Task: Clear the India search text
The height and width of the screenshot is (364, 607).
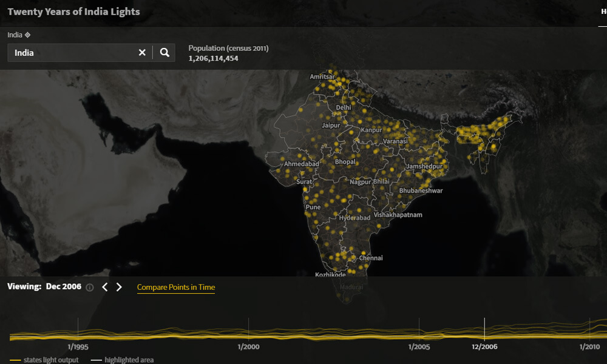Action: click(x=142, y=53)
